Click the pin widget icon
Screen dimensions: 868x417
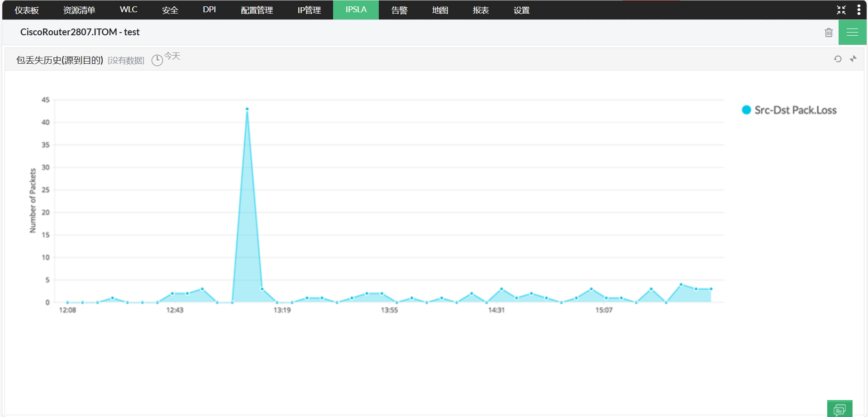click(x=853, y=59)
